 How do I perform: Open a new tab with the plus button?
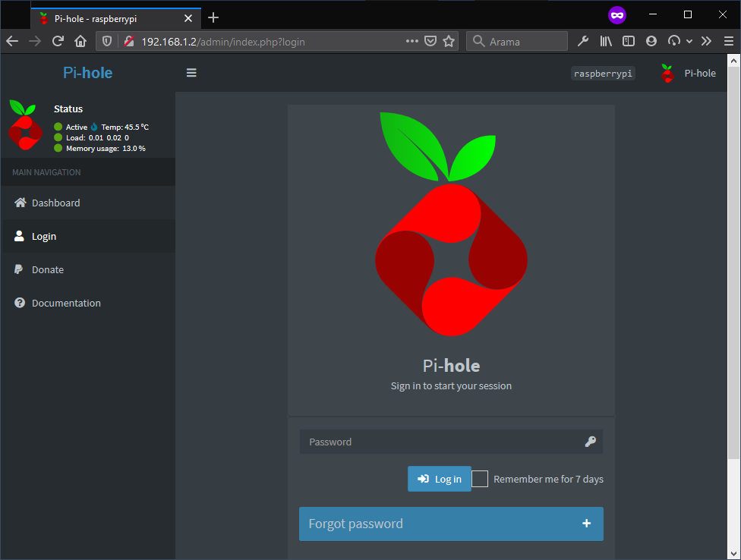point(213,18)
